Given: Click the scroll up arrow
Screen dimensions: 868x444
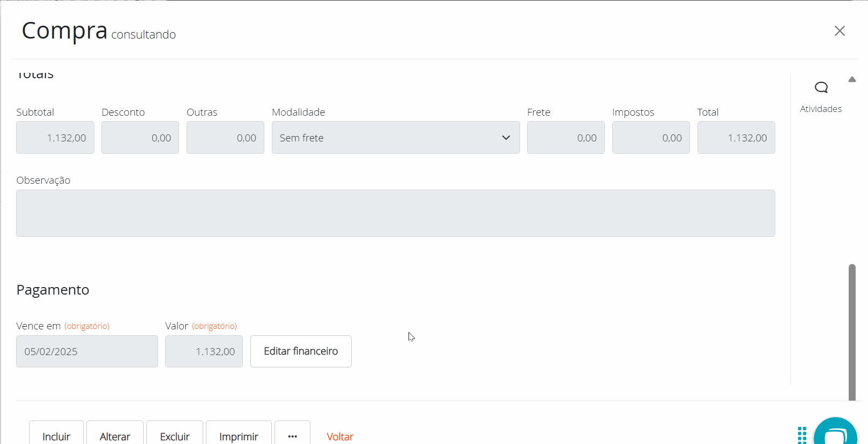Looking at the screenshot, I should coord(852,80).
